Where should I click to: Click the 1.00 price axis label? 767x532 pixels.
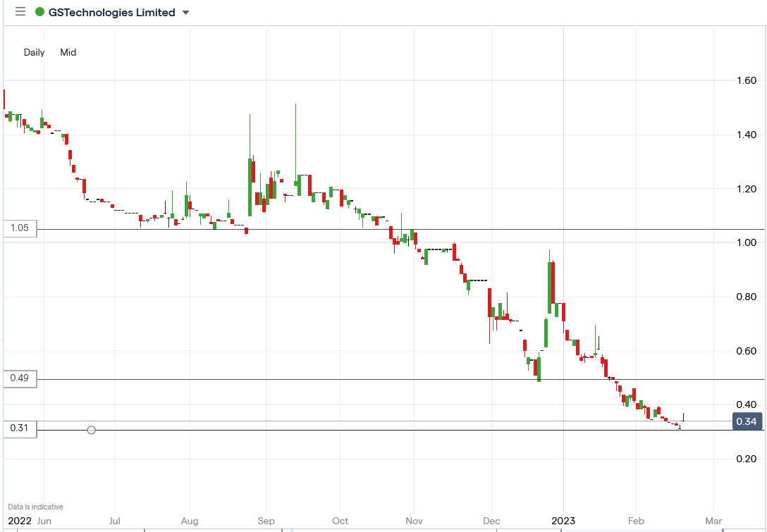tap(747, 242)
